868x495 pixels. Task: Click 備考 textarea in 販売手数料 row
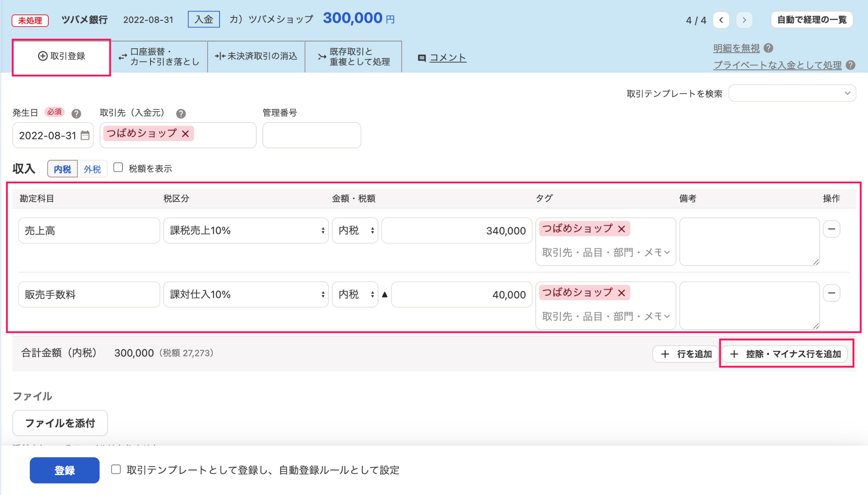[x=749, y=306]
